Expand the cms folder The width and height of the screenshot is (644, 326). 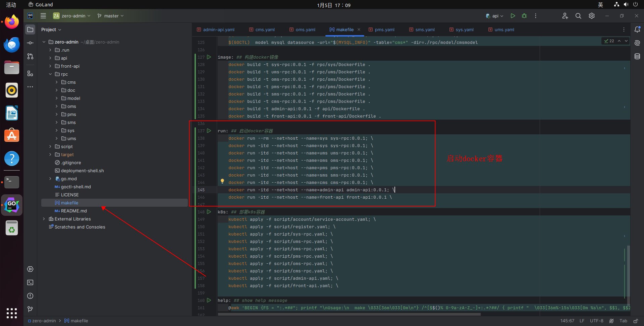pyautogui.click(x=57, y=82)
